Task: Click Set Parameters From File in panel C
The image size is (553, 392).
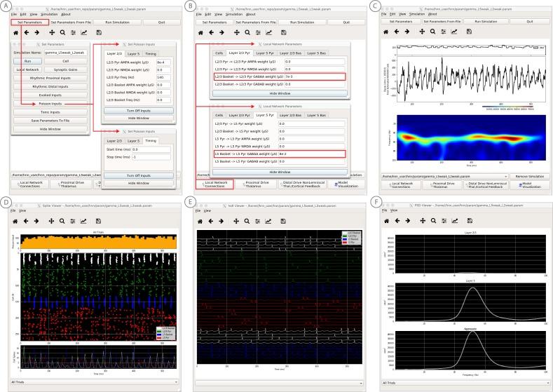Action: coord(442,22)
